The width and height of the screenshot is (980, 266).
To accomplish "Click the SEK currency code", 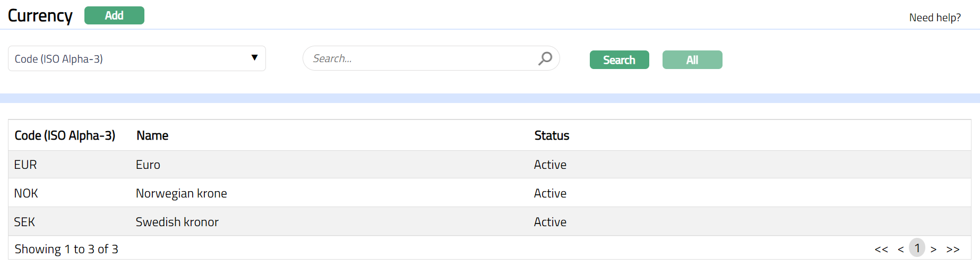I will coord(24,222).
